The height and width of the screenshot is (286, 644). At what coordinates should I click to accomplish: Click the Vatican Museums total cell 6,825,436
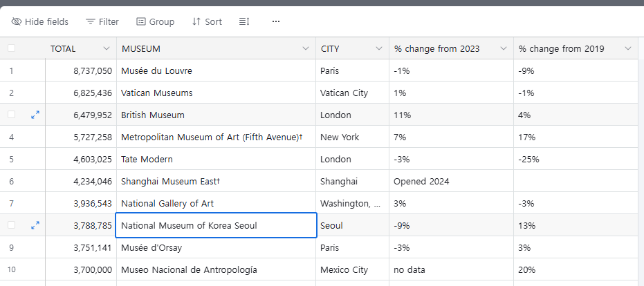point(81,93)
